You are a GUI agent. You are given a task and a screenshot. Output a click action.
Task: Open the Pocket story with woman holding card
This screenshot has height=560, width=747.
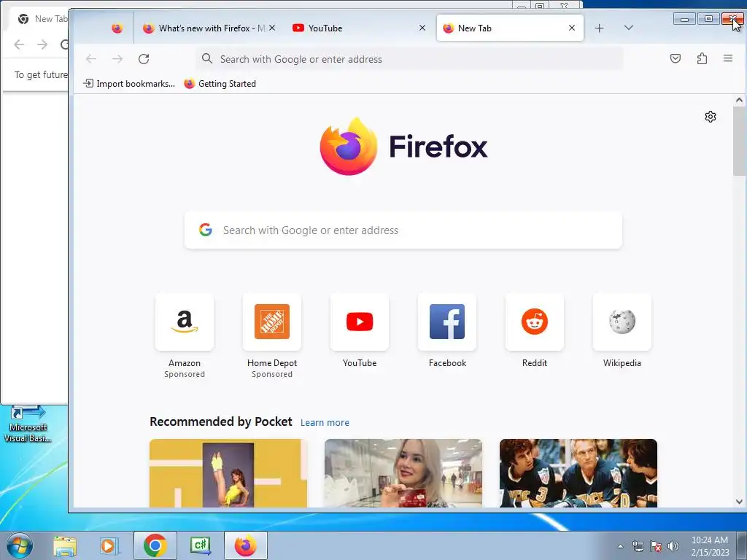pos(403,472)
